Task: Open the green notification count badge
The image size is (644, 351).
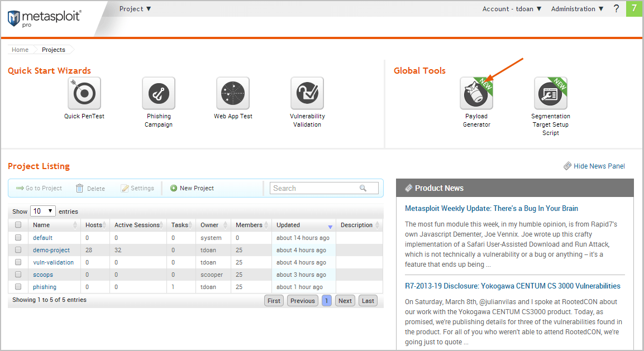Action: 634,9
